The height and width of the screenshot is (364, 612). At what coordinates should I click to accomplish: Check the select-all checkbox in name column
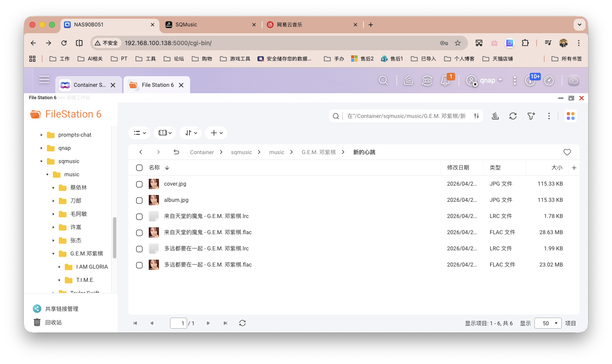[139, 167]
